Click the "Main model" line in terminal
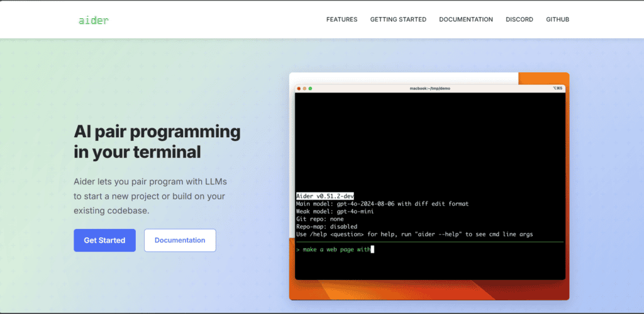Screen dimensions: 644x314 tap(382, 204)
